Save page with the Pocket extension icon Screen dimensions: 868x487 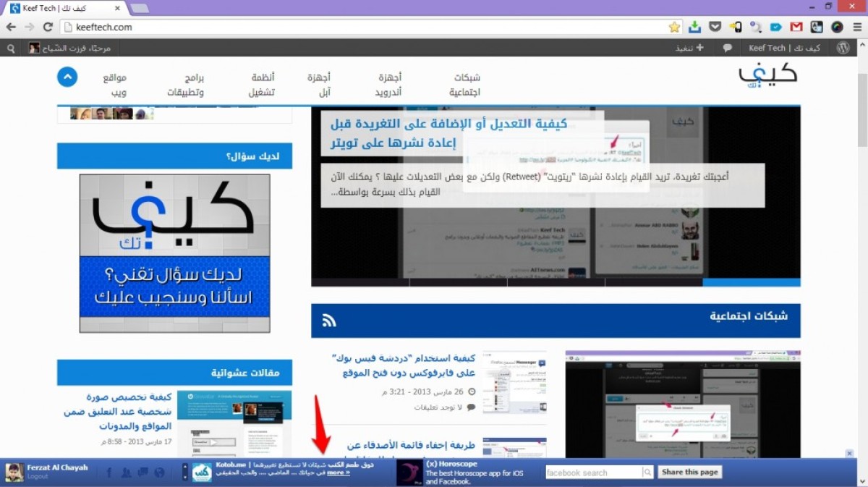click(715, 27)
